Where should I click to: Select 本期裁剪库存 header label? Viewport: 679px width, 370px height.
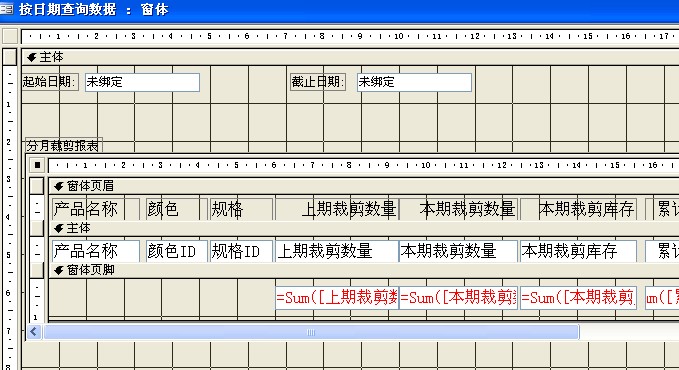click(x=579, y=209)
